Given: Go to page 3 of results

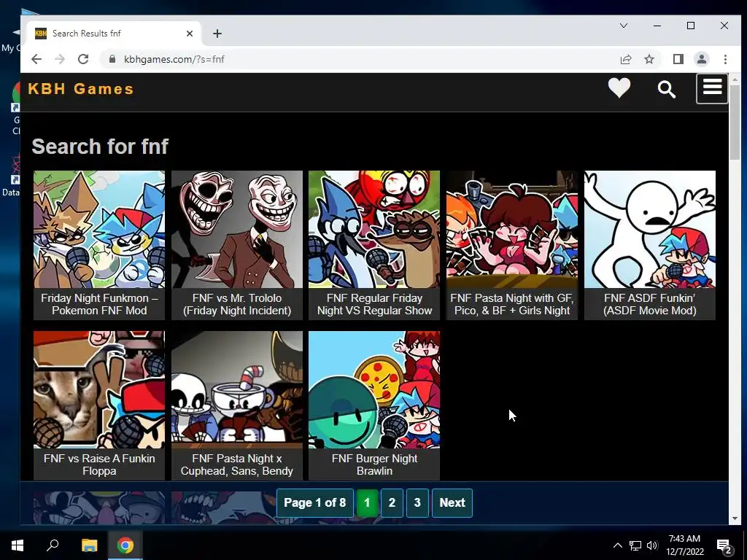Looking at the screenshot, I should tap(417, 503).
